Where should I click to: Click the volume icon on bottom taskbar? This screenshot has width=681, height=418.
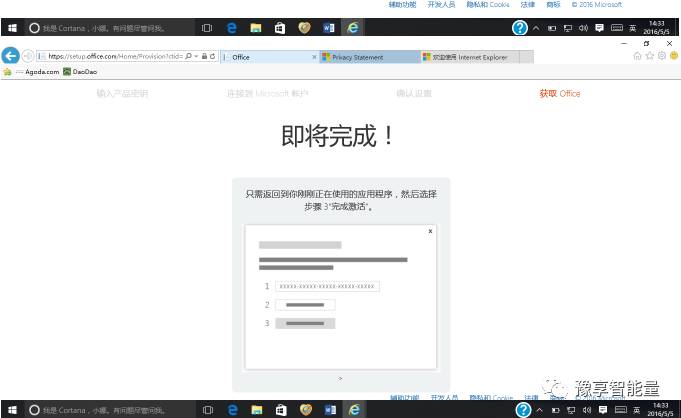tap(587, 410)
